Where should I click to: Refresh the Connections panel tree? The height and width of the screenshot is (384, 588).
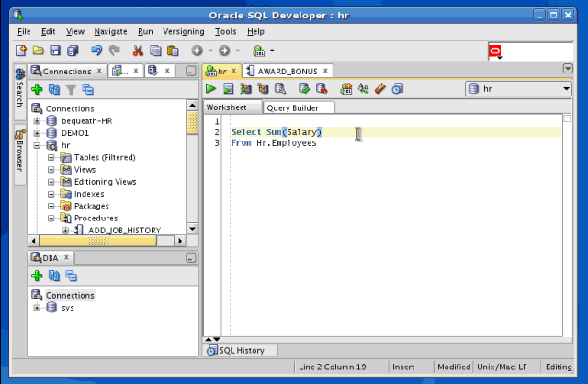point(54,89)
